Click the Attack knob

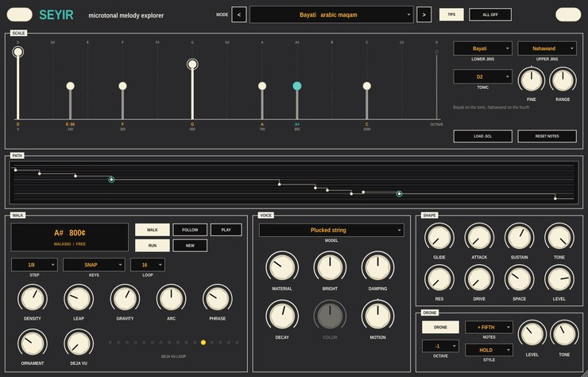coord(479,238)
